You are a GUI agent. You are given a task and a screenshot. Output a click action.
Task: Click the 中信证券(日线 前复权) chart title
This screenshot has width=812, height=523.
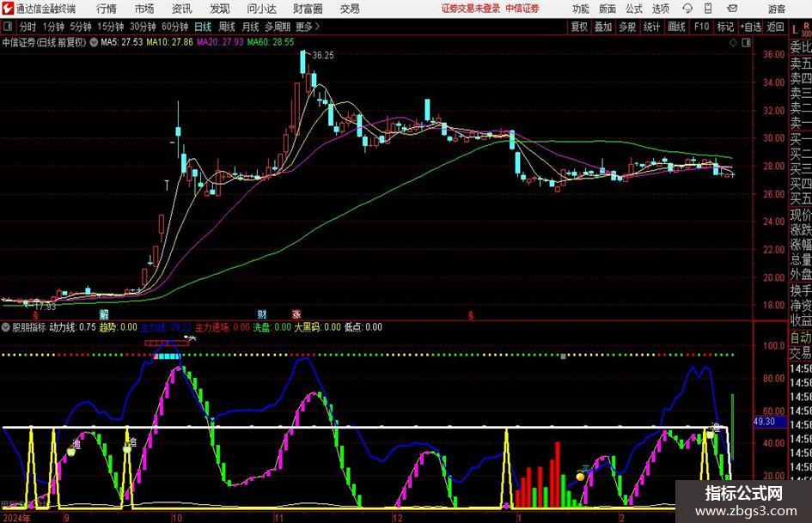coord(44,42)
